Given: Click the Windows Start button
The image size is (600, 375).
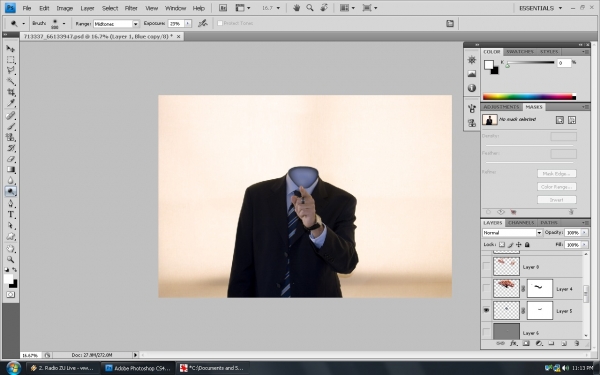Looking at the screenshot, I should [13, 368].
